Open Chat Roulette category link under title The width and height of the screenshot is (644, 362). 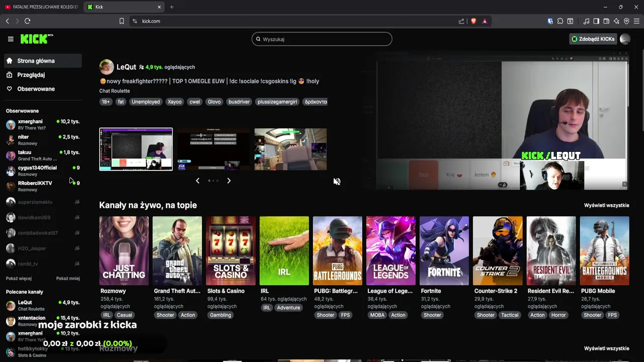click(x=114, y=91)
